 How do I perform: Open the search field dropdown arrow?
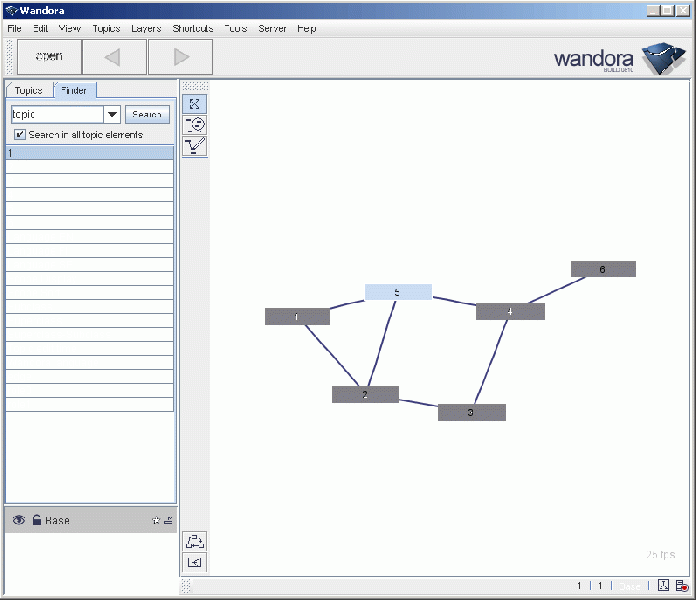point(112,115)
